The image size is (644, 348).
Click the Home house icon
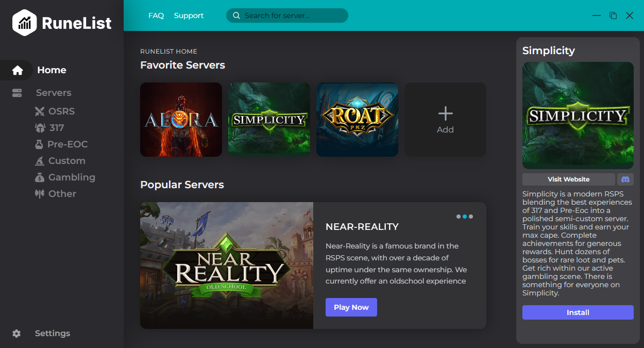tap(18, 70)
